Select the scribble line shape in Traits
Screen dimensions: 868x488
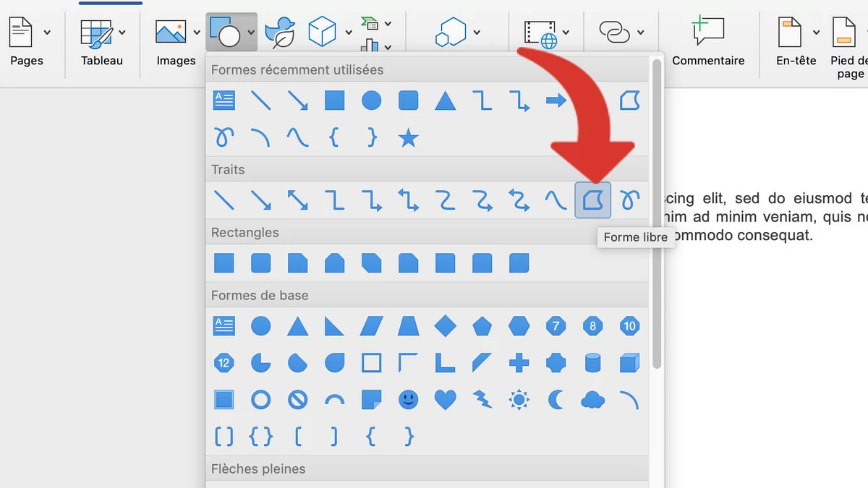[629, 200]
